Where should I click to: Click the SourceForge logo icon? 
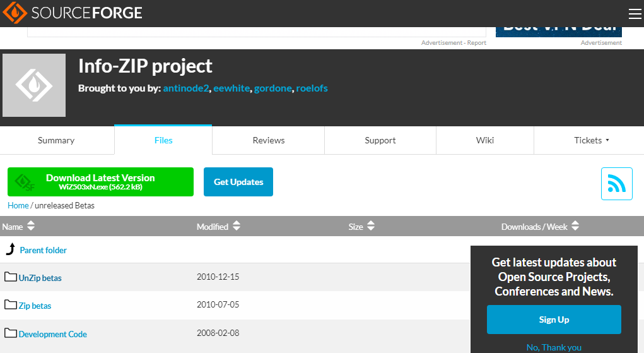pyautogui.click(x=15, y=13)
